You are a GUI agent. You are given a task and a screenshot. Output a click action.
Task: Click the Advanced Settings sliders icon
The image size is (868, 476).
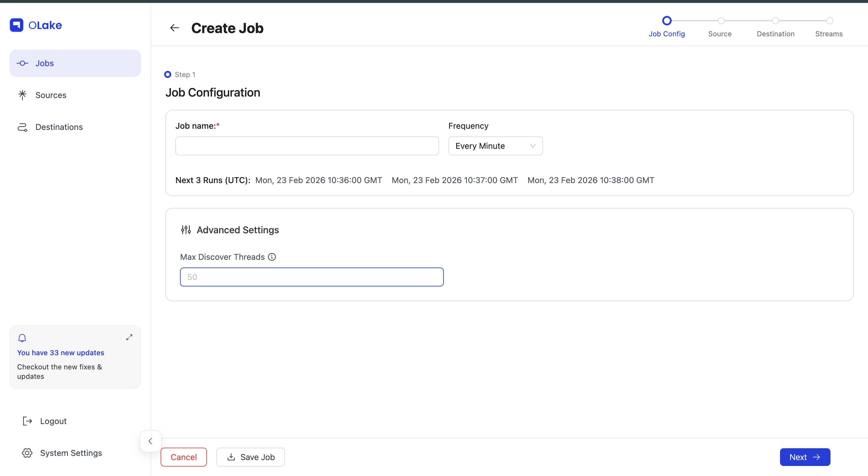point(186,230)
